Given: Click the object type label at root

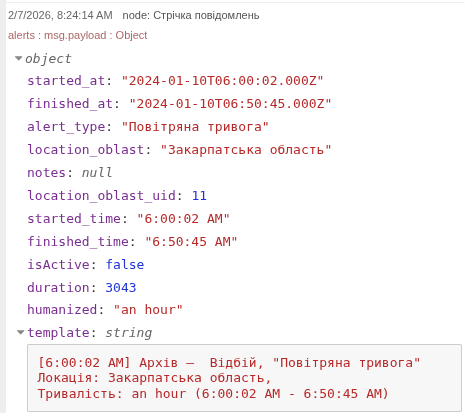Looking at the screenshot, I should pyautogui.click(x=48, y=59).
